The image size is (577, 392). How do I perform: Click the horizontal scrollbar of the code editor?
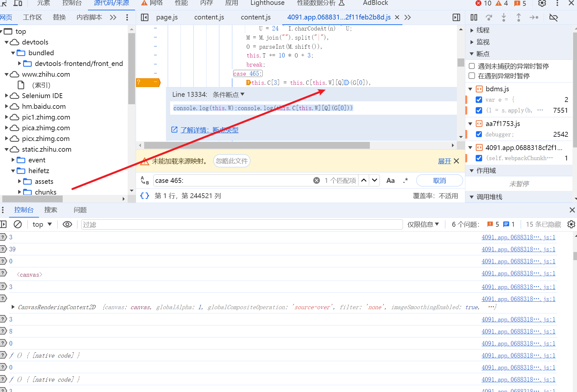[x=257, y=145]
